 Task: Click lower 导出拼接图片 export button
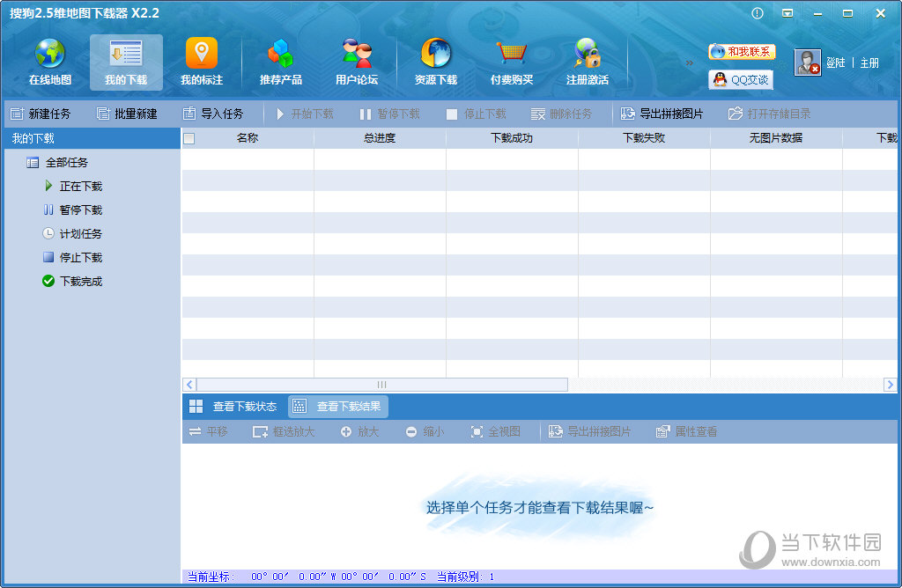click(589, 431)
